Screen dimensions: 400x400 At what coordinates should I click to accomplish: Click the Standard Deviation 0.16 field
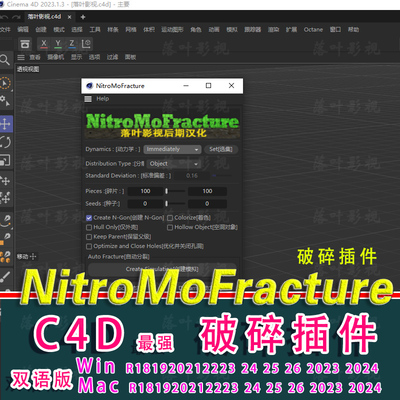coord(192,176)
